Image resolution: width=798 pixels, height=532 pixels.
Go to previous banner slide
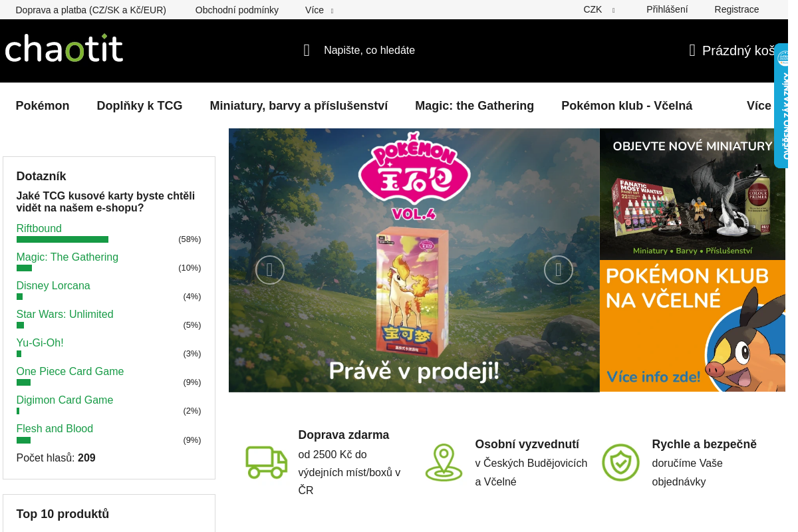pos(270,270)
